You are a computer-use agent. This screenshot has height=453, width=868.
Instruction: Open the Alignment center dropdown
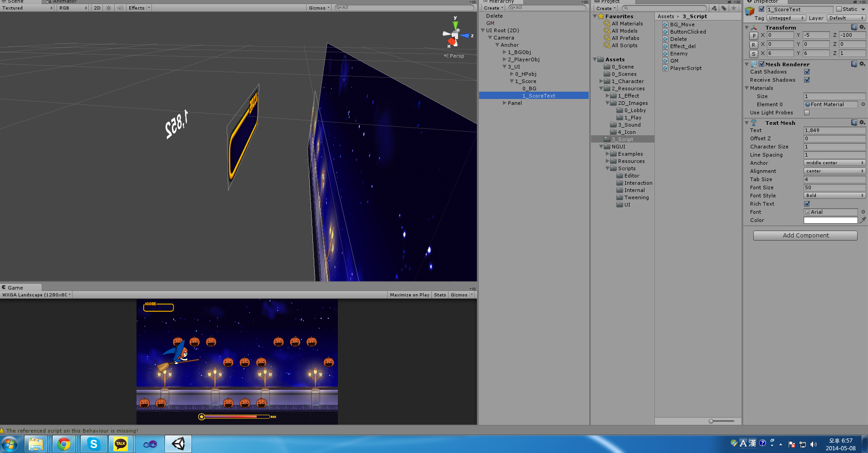tap(834, 171)
